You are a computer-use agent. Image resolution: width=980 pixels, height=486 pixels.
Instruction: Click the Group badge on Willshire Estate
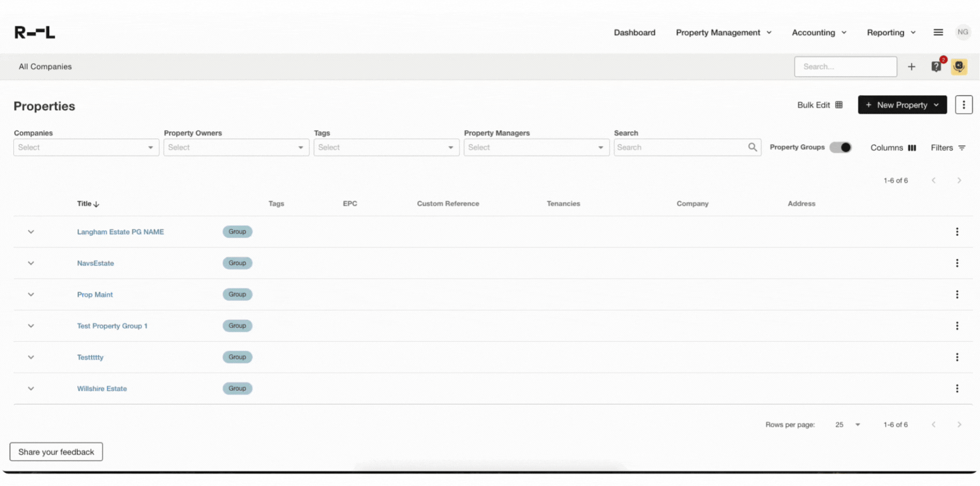pos(237,388)
